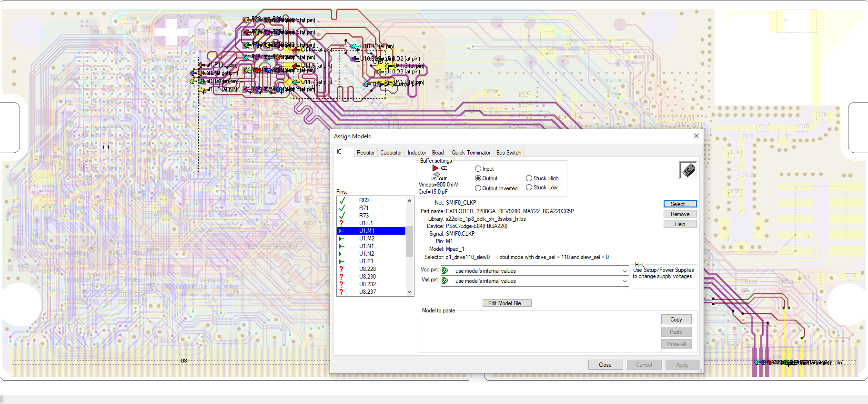The image size is (868, 404).
Task: Switch to the Resistor tab
Action: tap(365, 153)
